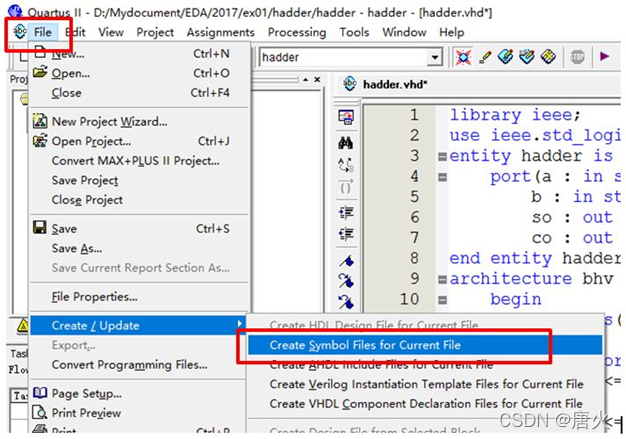Viewport: 626px width, 439px height.
Task: Click the increase indent icon
Action: click(x=346, y=212)
